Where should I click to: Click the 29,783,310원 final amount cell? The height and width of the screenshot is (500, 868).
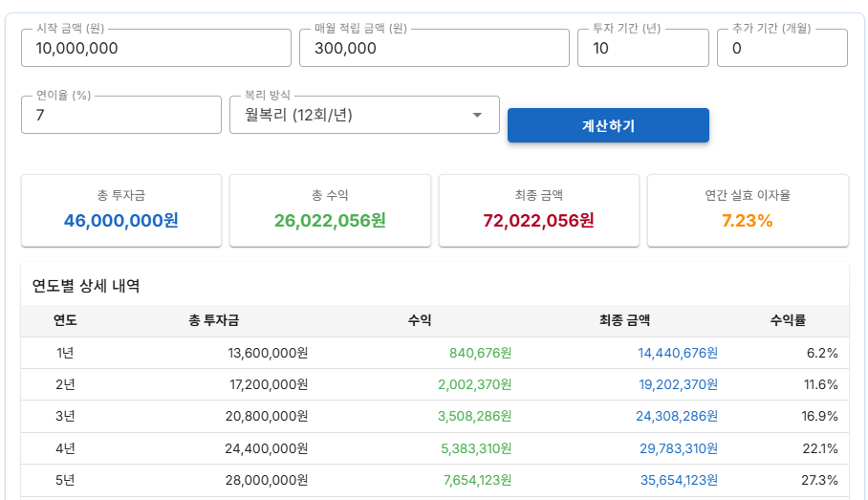pos(679,448)
